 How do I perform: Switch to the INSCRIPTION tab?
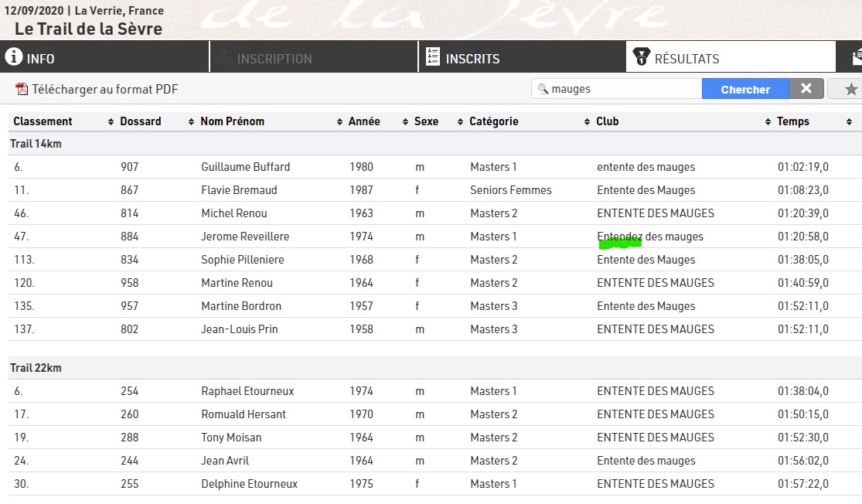tap(274, 59)
